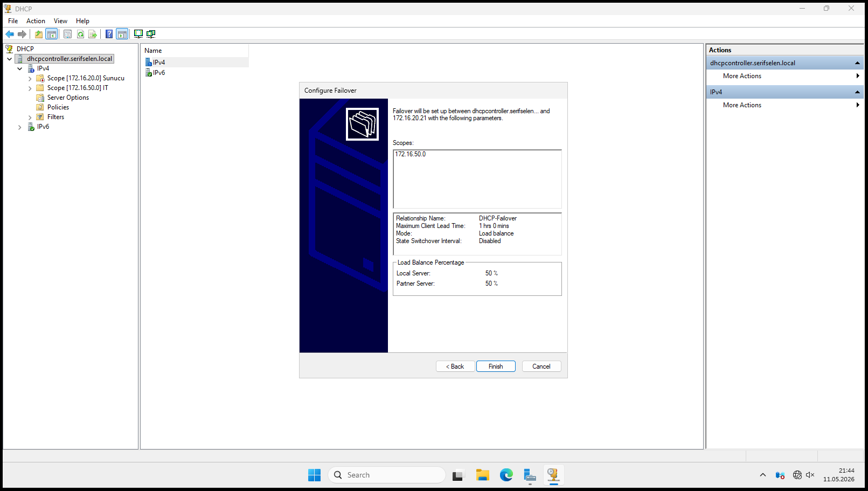Click the < Back wizard button

click(455, 366)
